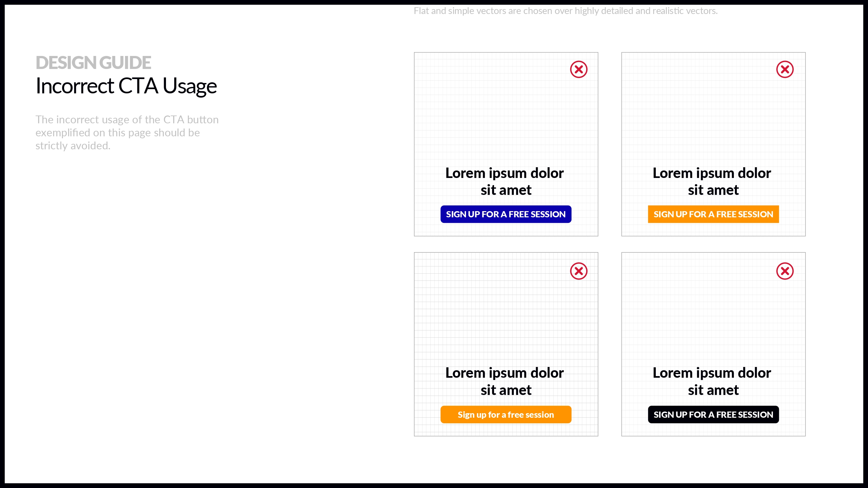Click the orange uppercase SIGN UP FOR A FREE SESSION button
Viewport: 868px width, 488px height.
[x=713, y=214]
